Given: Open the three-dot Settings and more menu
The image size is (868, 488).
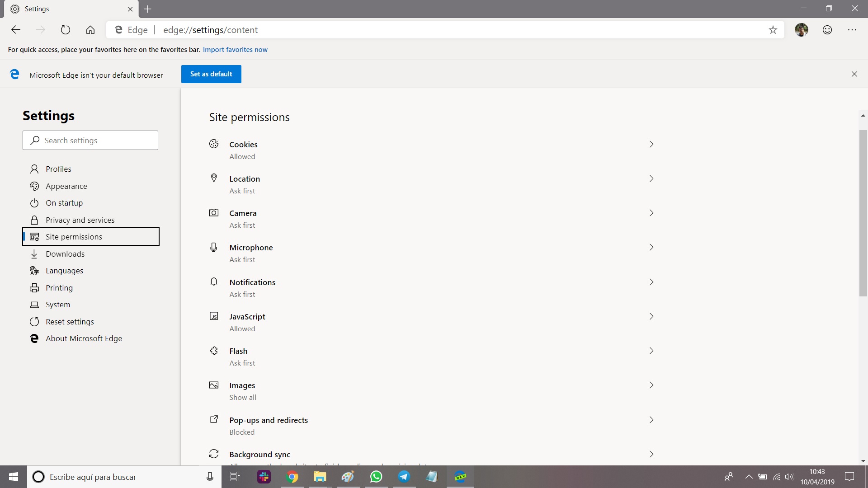Looking at the screenshot, I should click(852, 30).
